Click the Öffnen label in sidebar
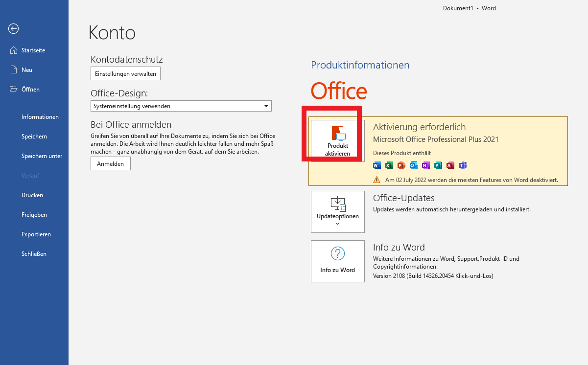The width and height of the screenshot is (588, 365). tap(30, 90)
